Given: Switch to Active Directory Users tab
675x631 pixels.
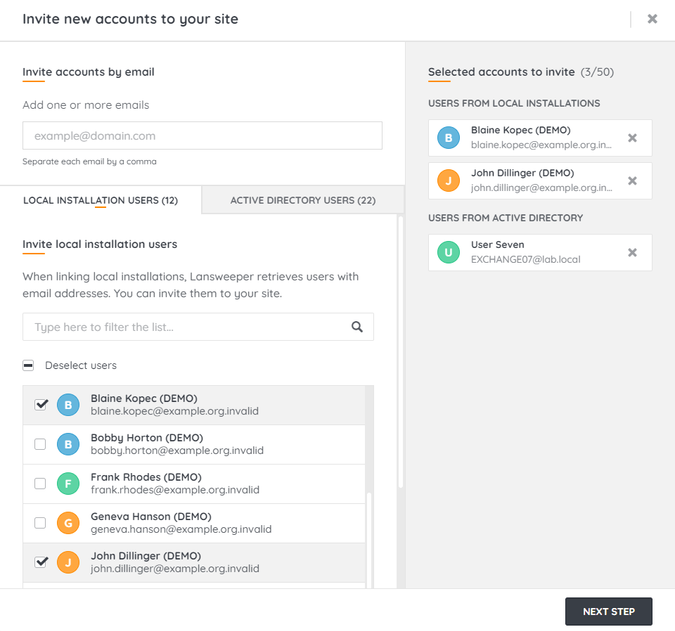Looking at the screenshot, I should (x=303, y=200).
